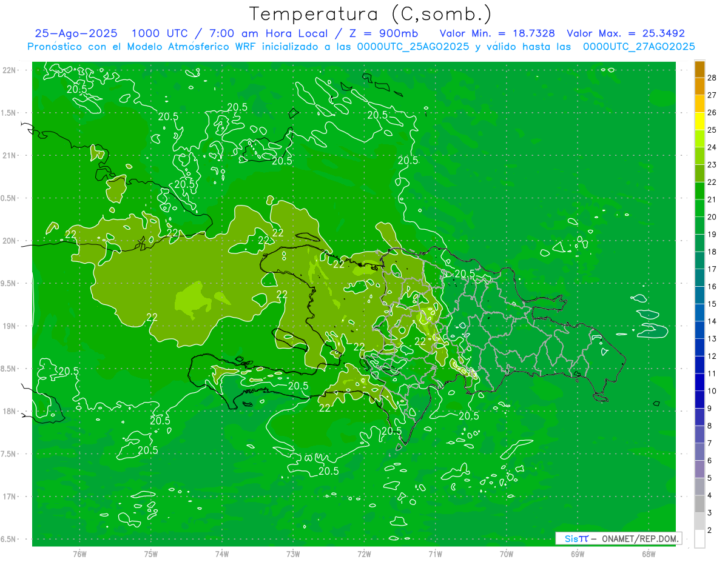Click the 'Valor Min. = 18.7328' readout
Viewport: 728px width, 562px height.
[x=497, y=33]
